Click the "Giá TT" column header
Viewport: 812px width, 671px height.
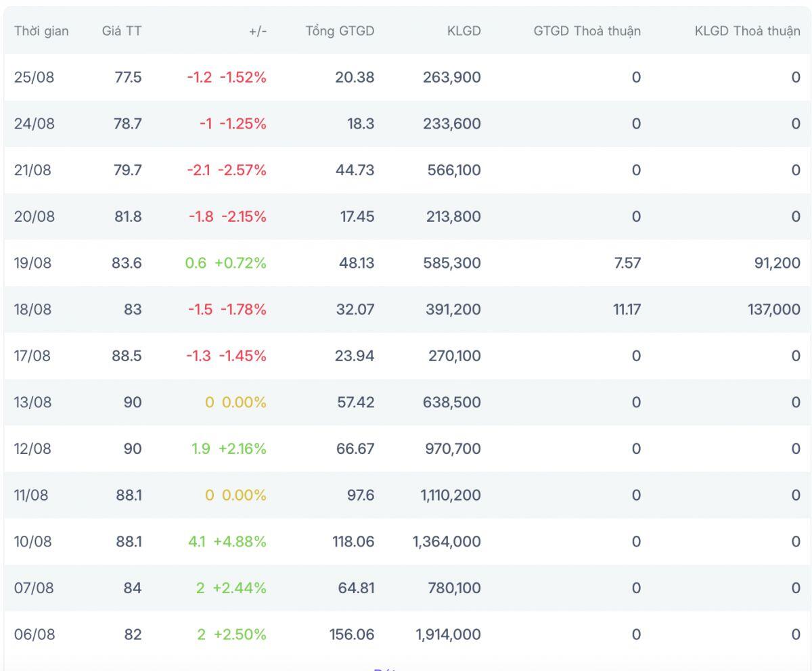click(x=122, y=30)
